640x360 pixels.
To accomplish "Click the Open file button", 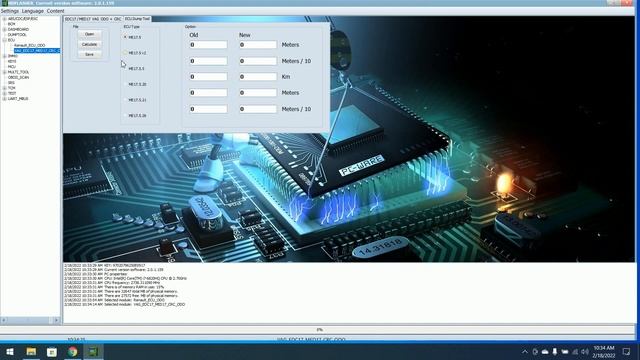I will click(x=89, y=34).
